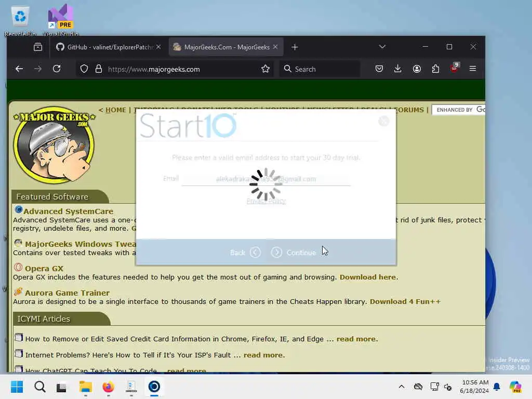This screenshot has height=399, width=532.
Task: Close the Start10 dialog with X button
Action: 384,121
